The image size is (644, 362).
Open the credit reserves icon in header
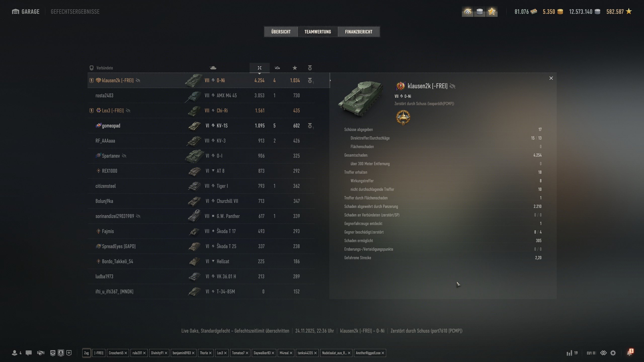(479, 12)
